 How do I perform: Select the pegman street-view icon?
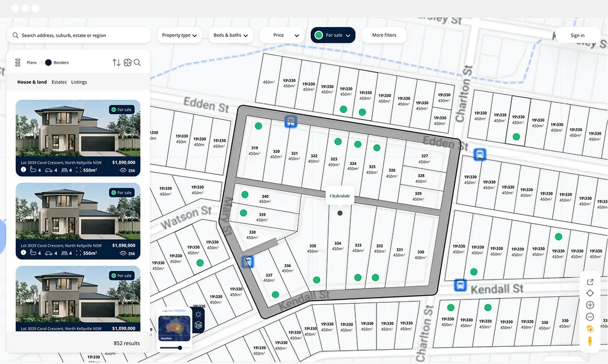point(590,341)
